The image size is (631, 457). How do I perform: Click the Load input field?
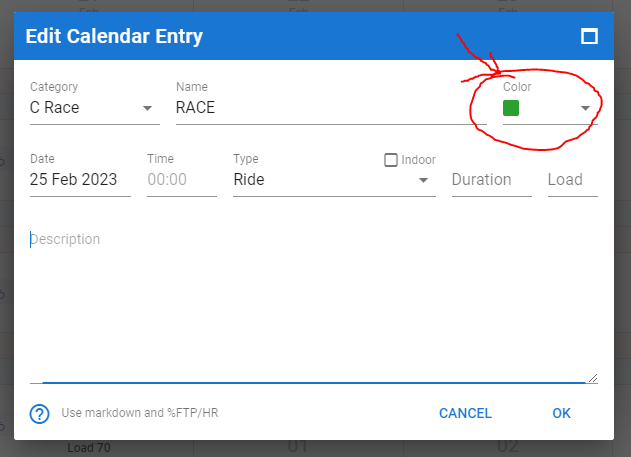[x=572, y=180]
